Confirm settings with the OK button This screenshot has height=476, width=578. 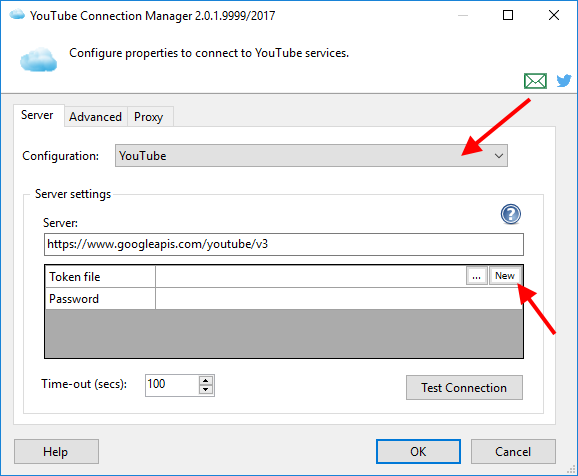pyautogui.click(x=418, y=452)
